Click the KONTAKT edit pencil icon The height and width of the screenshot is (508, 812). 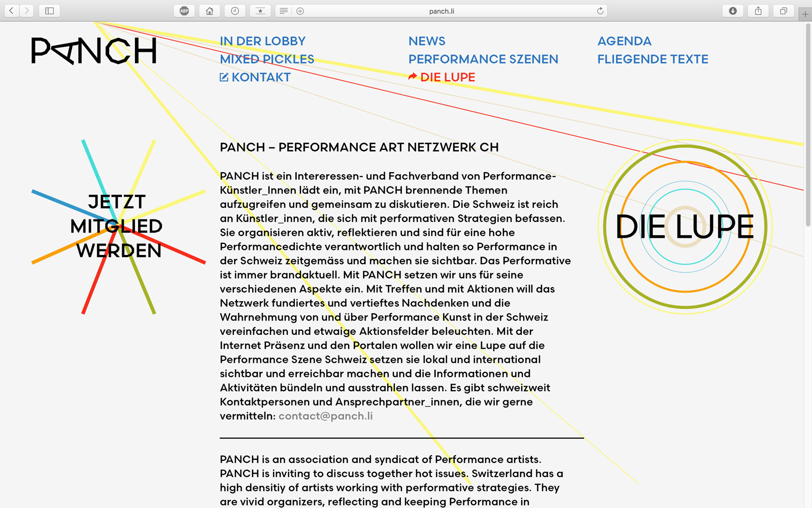(224, 77)
